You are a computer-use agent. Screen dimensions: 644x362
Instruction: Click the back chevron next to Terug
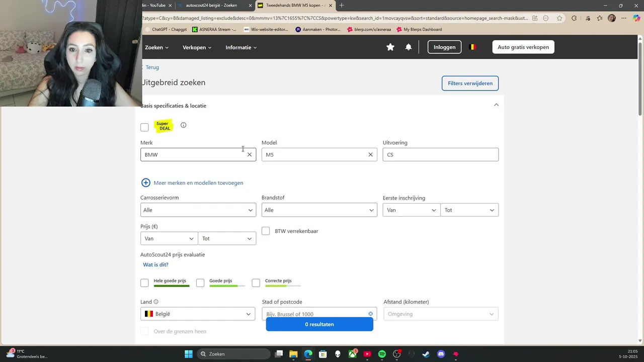[x=142, y=67]
